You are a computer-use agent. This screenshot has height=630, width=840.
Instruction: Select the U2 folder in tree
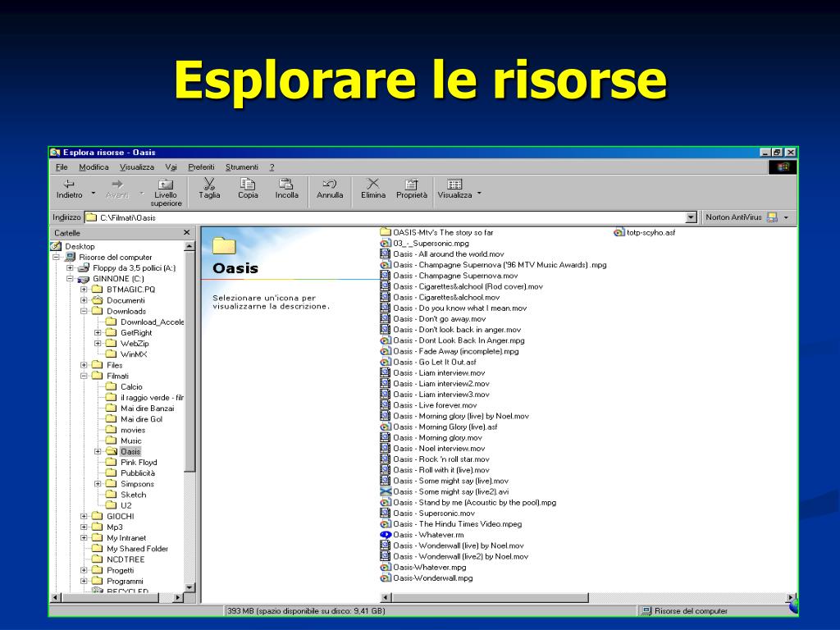(x=126, y=505)
